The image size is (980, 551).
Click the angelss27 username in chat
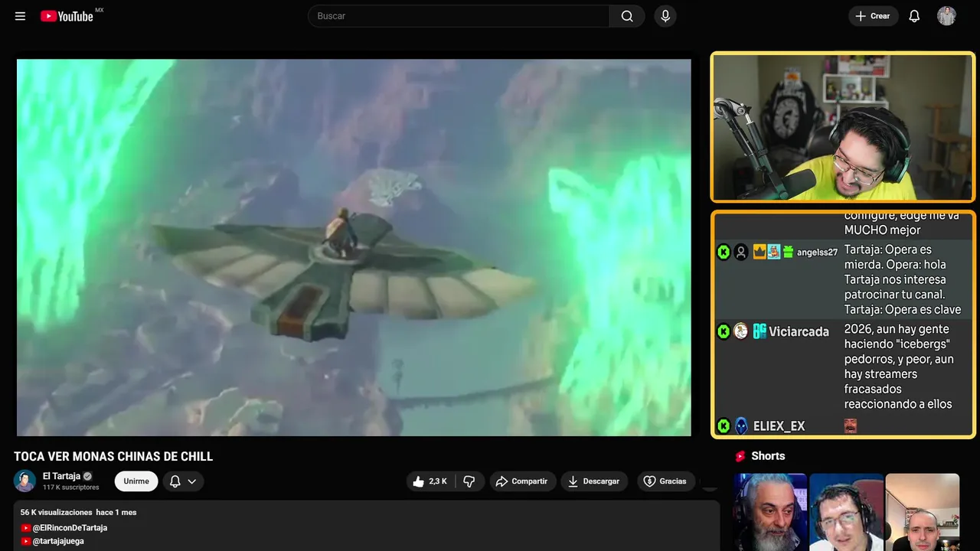(817, 253)
